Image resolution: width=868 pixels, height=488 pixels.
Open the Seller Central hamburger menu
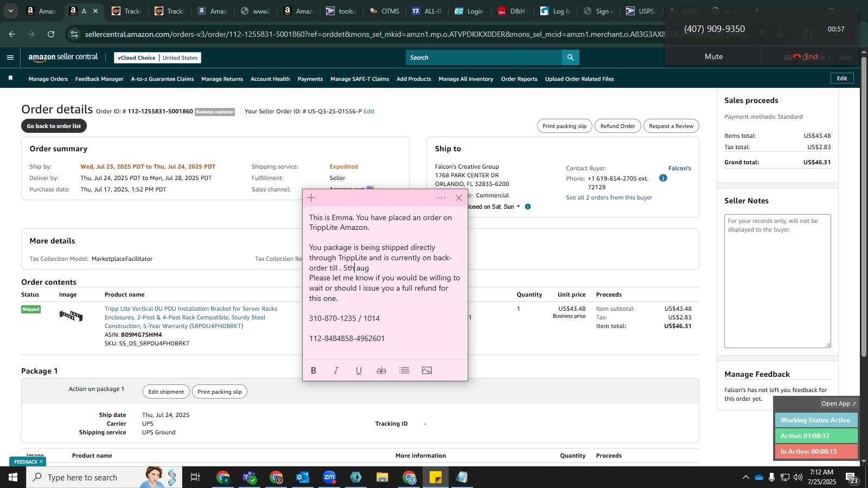(x=10, y=57)
